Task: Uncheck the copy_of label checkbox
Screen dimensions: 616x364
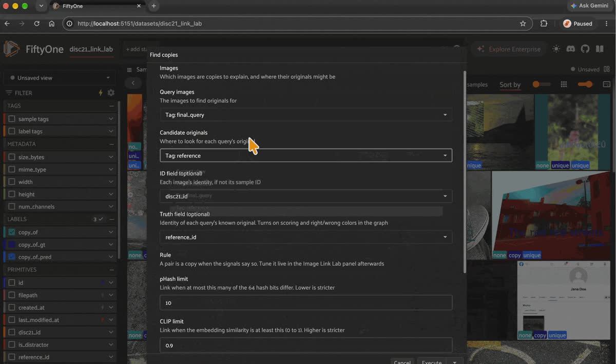Action: click(x=12, y=232)
